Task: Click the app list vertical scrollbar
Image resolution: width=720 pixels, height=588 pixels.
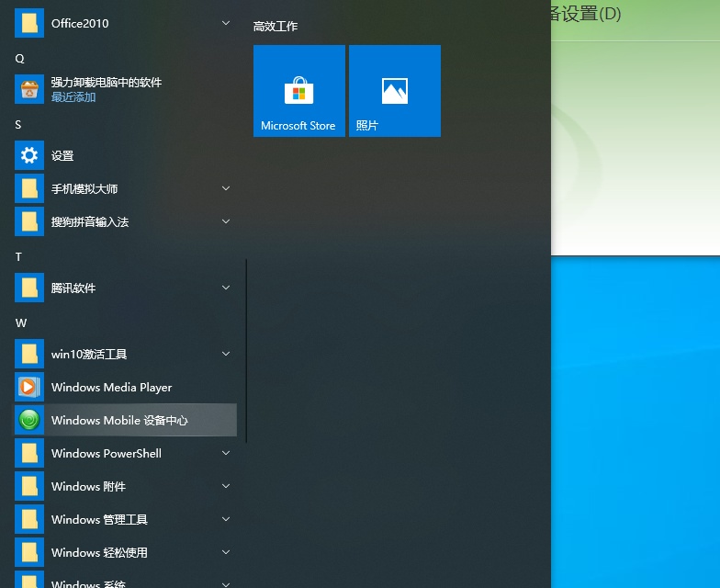Action: pos(246,349)
